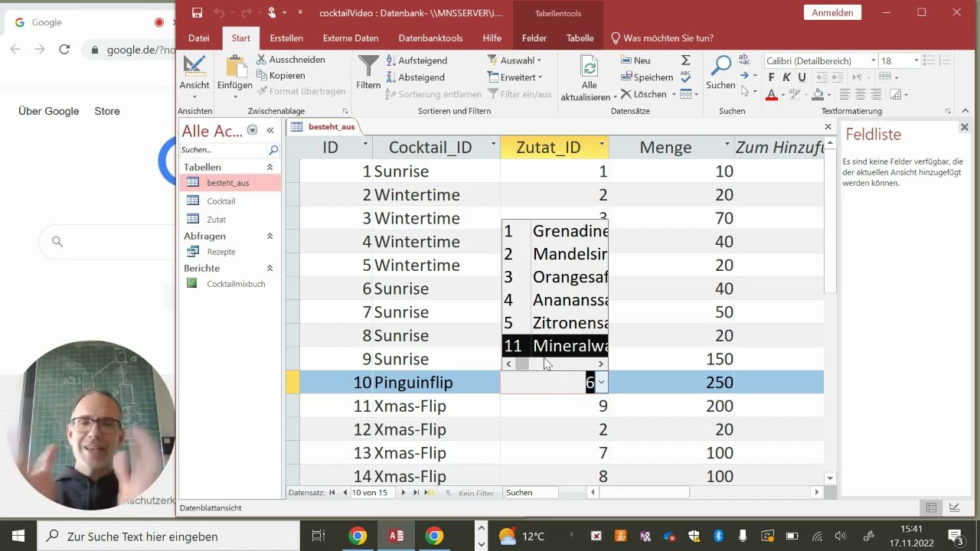This screenshot has width=980, height=551.
Task: Open the Auswahl filter dropdown
Action: coord(514,60)
